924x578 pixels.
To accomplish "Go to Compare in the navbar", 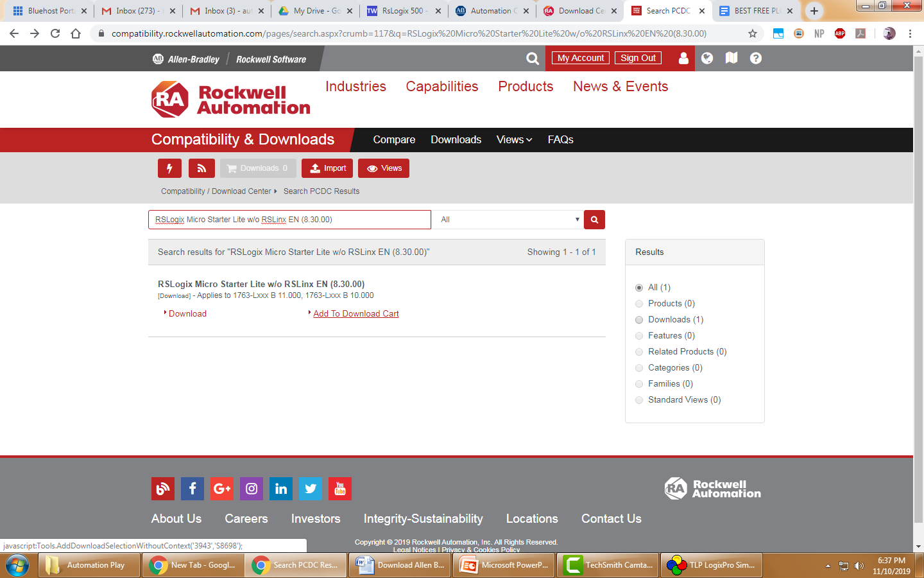I will (x=394, y=139).
